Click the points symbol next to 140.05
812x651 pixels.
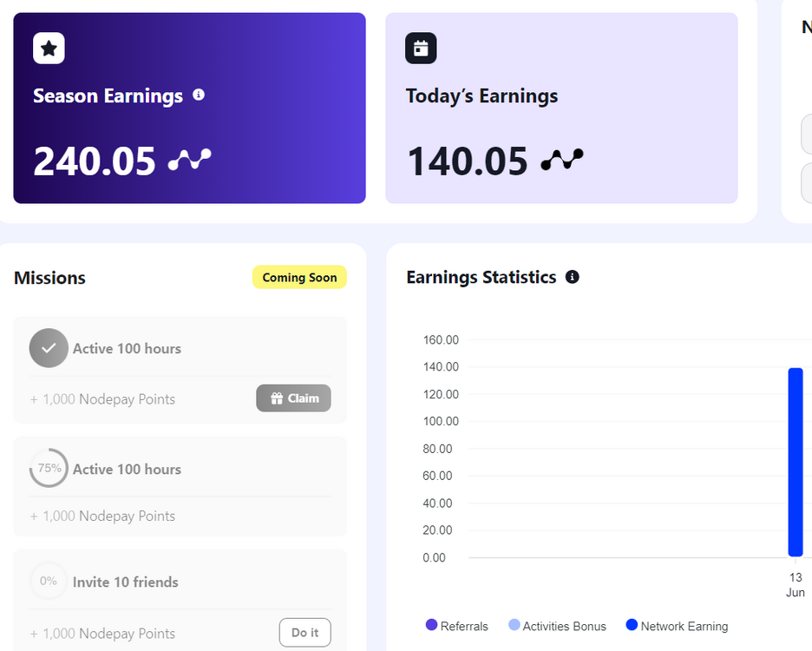(x=562, y=160)
